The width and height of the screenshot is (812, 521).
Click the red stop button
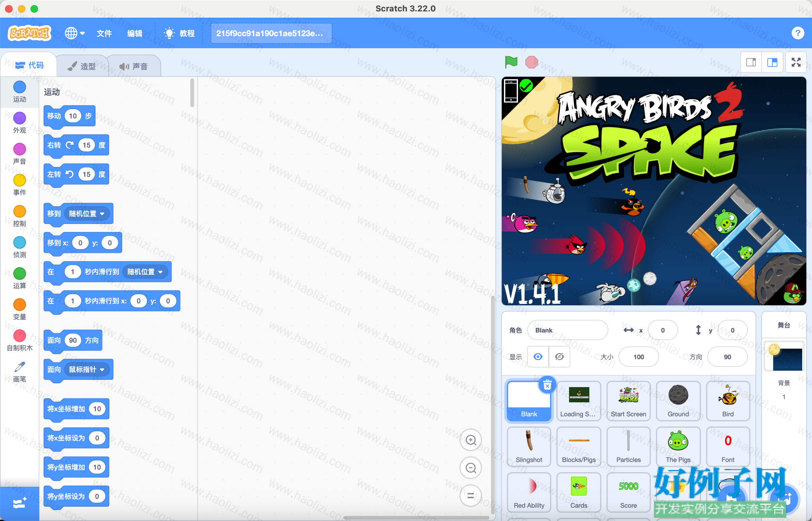tap(531, 62)
